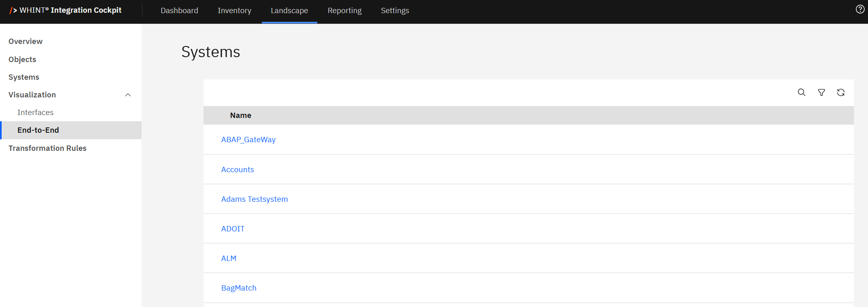Navigate to Systems in the sidebar
The height and width of the screenshot is (307, 868).
click(24, 77)
